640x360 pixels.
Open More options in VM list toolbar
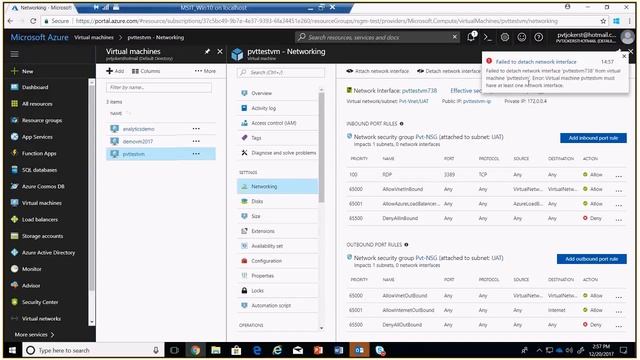click(205, 71)
